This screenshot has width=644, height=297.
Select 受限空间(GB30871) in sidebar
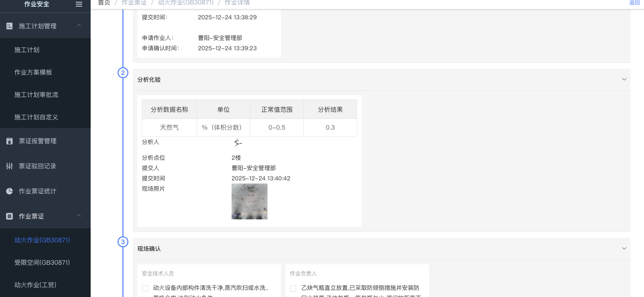[x=42, y=262]
